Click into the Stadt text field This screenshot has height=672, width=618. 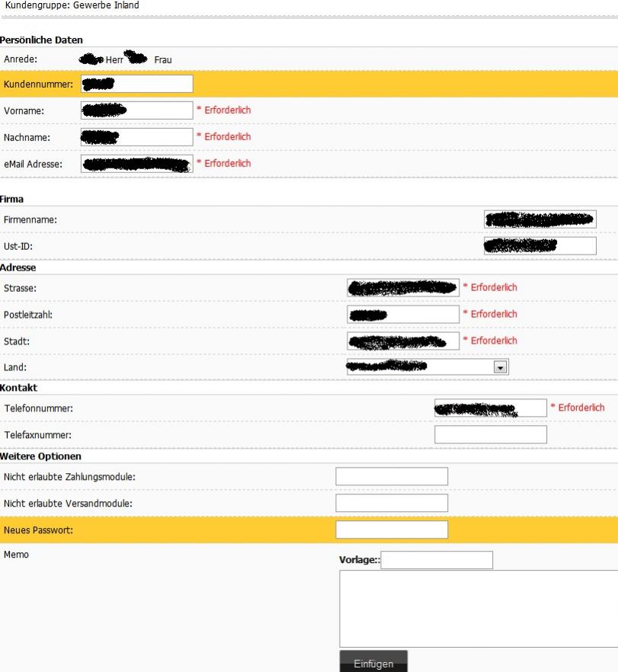point(403,341)
